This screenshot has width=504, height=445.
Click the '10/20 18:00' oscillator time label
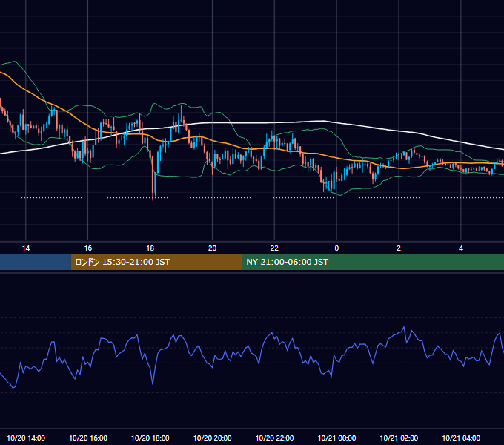click(150, 438)
